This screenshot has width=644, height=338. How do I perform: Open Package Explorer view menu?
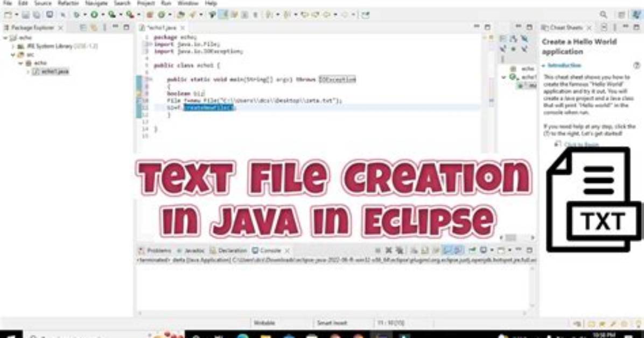[x=104, y=27]
